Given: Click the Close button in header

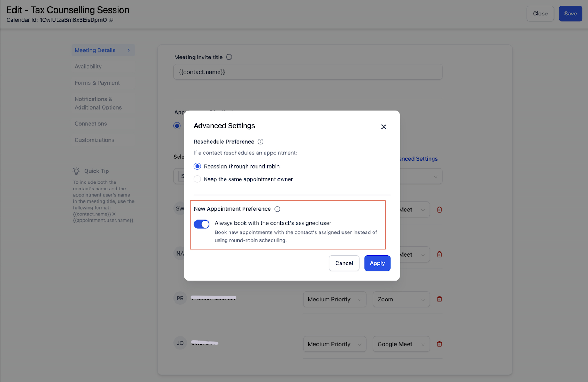Looking at the screenshot, I should [x=540, y=14].
